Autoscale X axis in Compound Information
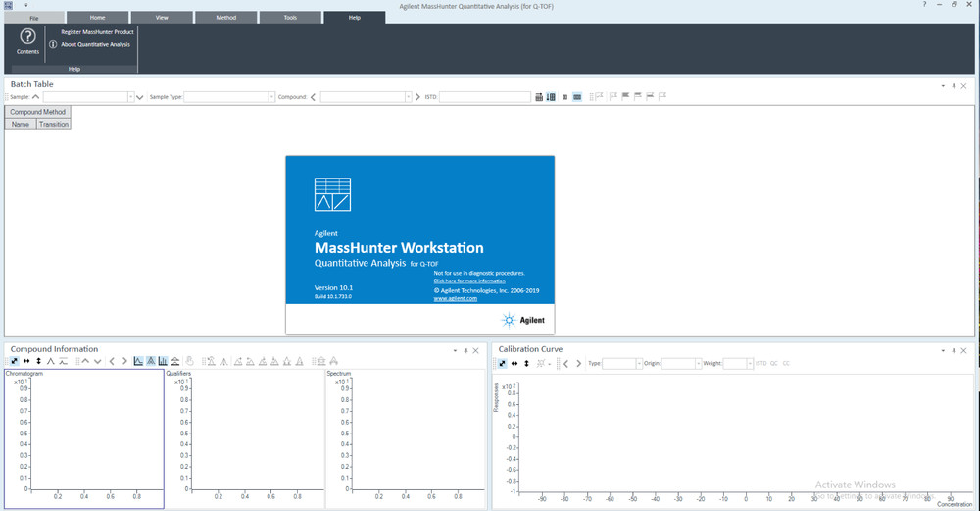Image resolution: width=980 pixels, height=511 pixels. 26,361
